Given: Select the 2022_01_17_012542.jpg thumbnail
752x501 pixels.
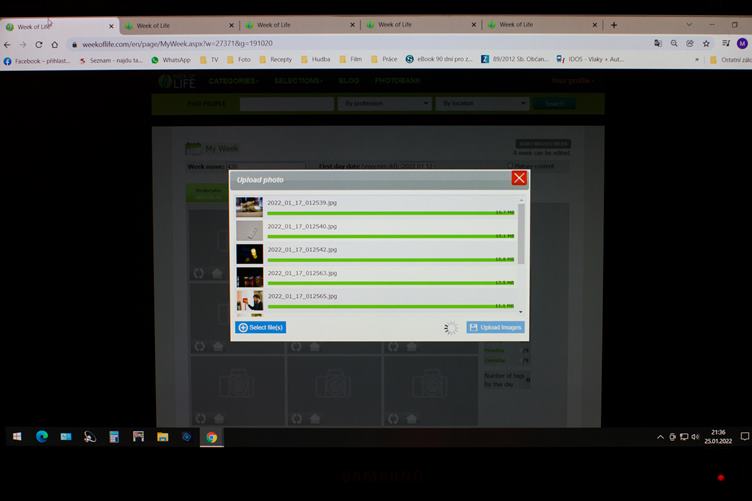Looking at the screenshot, I should pos(249,253).
